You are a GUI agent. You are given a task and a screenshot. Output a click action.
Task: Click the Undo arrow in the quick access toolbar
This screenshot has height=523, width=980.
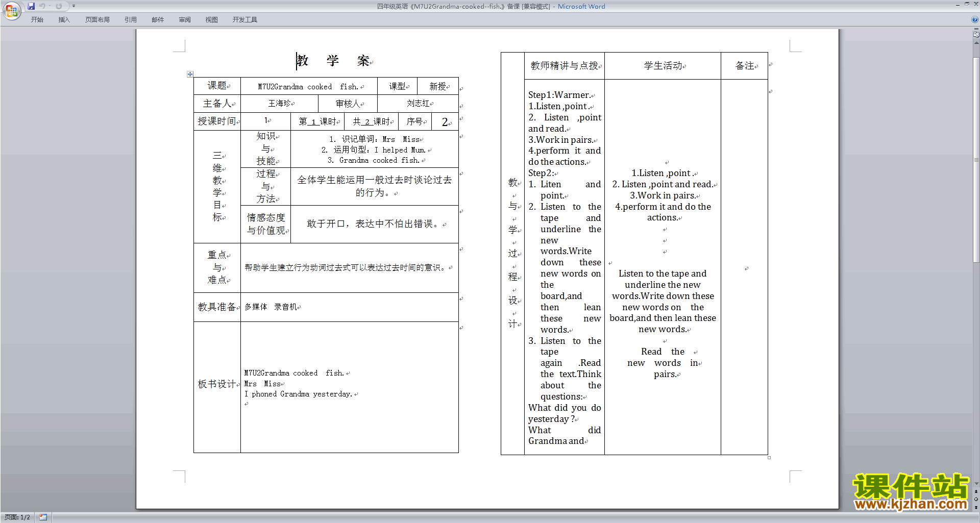(42, 6)
